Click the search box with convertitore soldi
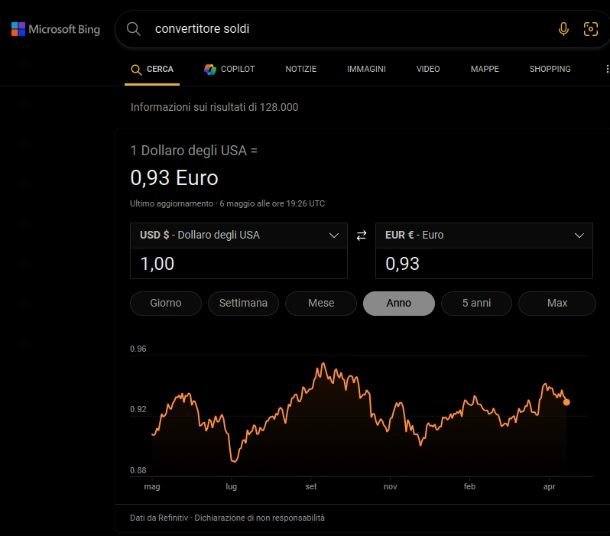 350,29
